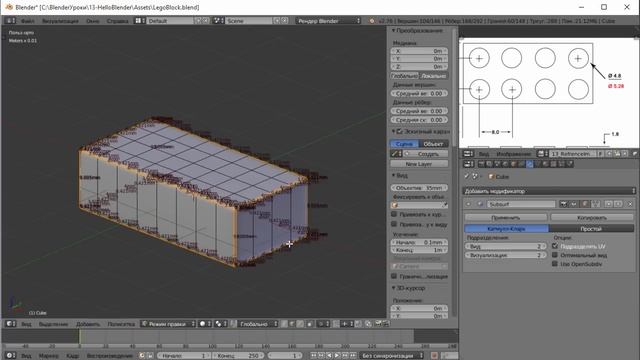Open the Без синхронизации sync dropdown
The height and width of the screenshot is (360, 640).
coord(392,356)
